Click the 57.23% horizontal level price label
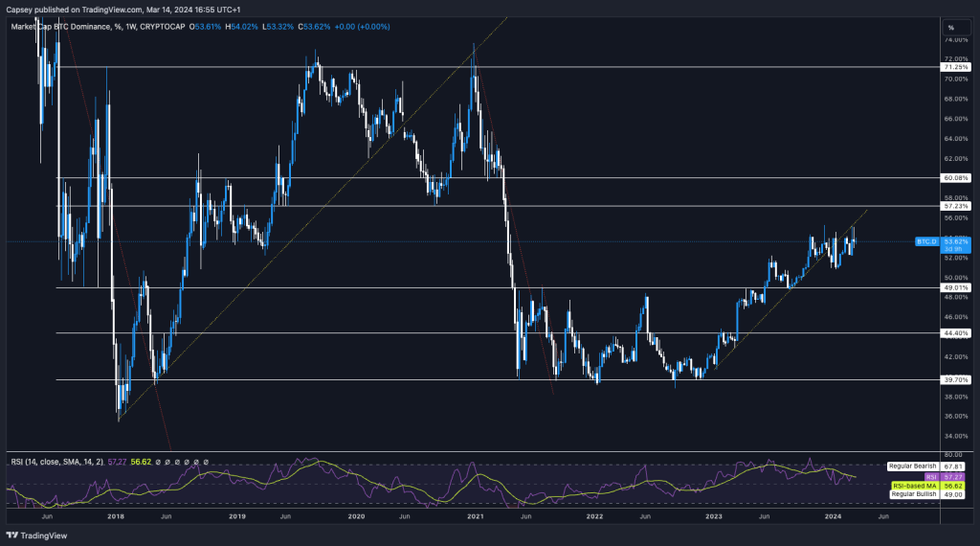Image resolution: width=980 pixels, height=546 pixels. (x=956, y=206)
